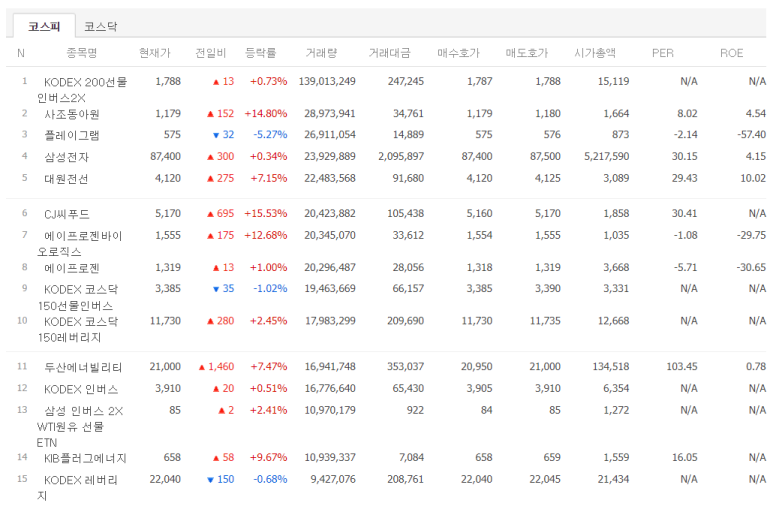
Task: Open the KODEX 레버리지 link in row 15
Action: (77, 487)
